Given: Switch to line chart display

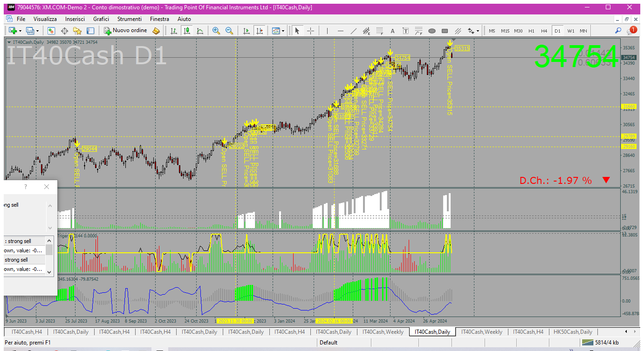Looking at the screenshot, I should [200, 31].
